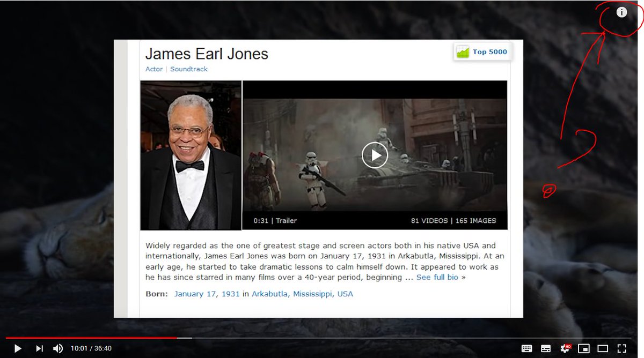Image resolution: width=644 pixels, height=358 pixels.
Task: Seek within the red progress bar
Action: click(91, 338)
